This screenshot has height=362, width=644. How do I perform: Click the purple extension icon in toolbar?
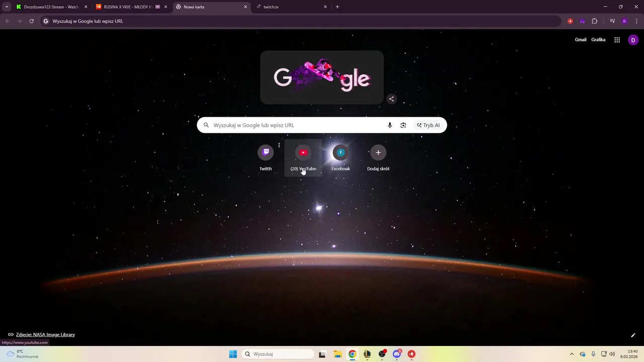tap(582, 21)
